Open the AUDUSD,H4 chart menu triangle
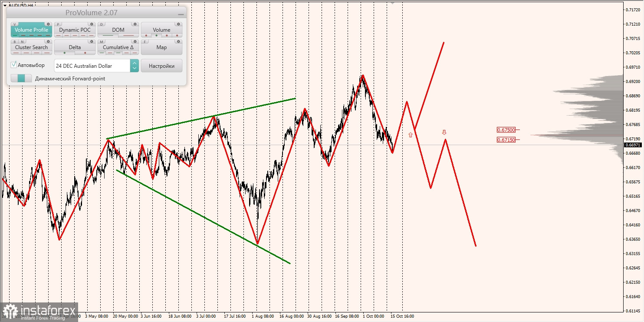 pos(5,5)
